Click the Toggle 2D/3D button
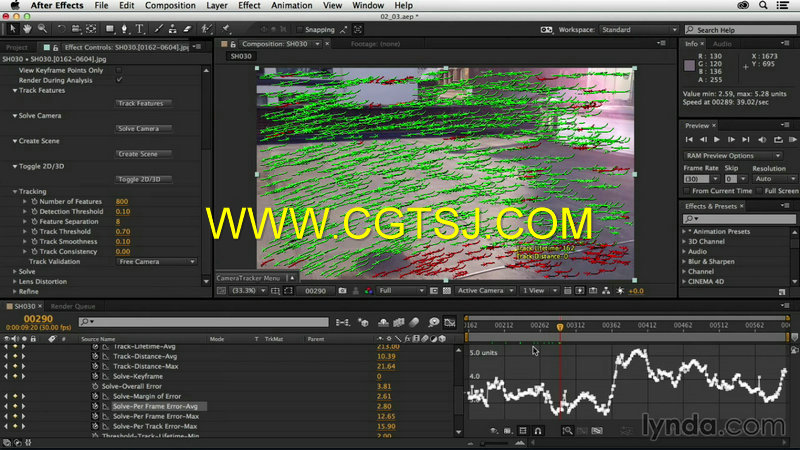 click(143, 179)
